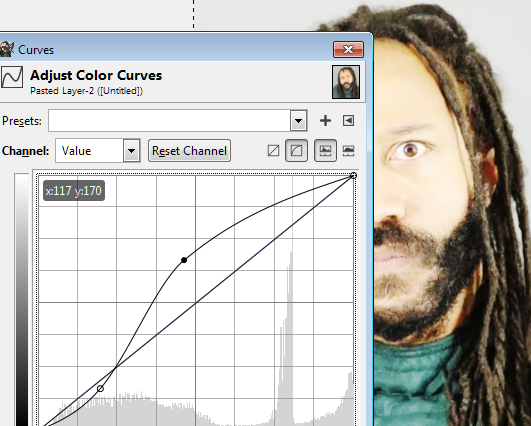Click the vertical grayscale gradient bar

[22, 300]
